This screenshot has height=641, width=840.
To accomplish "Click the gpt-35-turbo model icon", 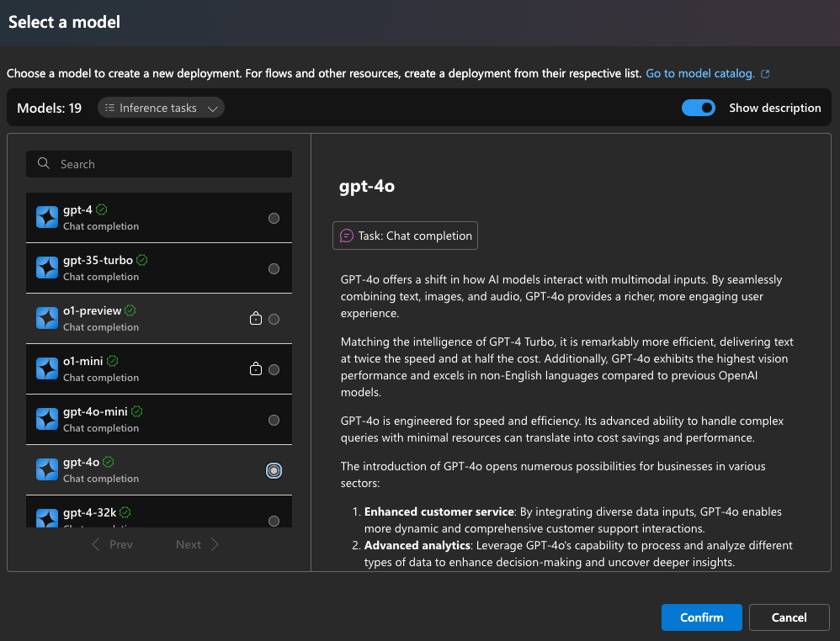I will tap(47, 268).
